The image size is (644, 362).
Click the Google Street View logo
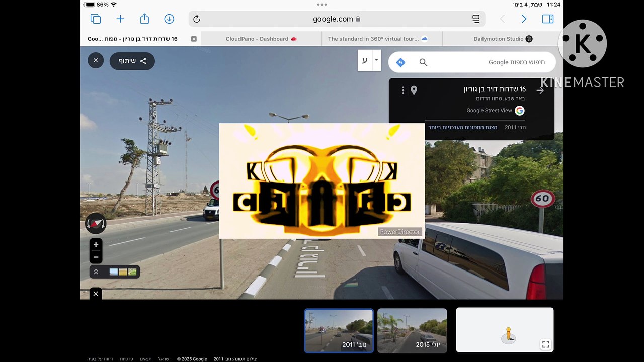point(519,111)
